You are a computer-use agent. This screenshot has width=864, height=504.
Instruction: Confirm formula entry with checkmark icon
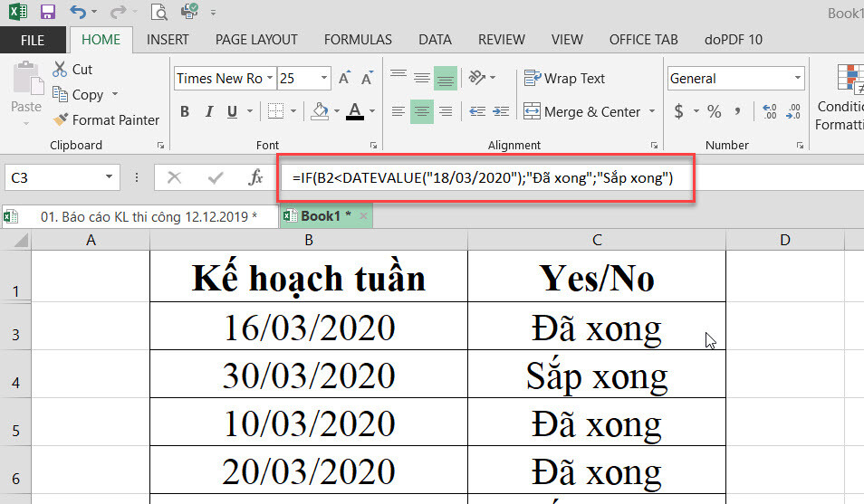(x=216, y=177)
